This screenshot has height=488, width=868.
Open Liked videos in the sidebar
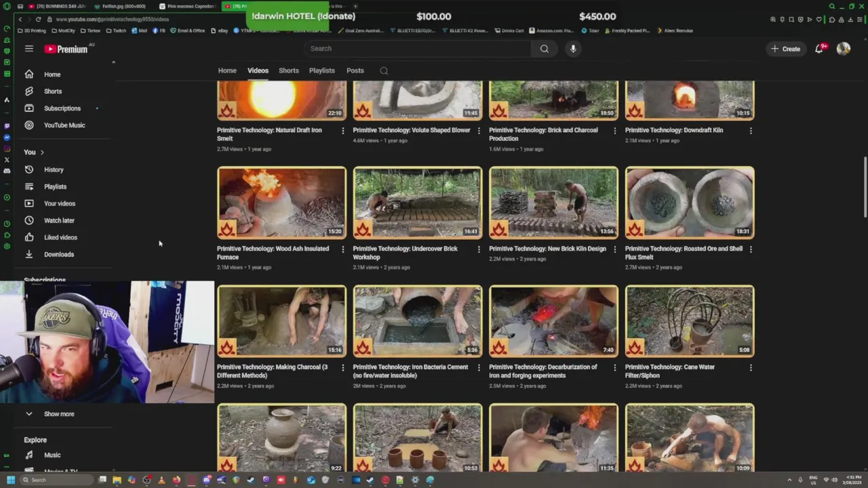click(60, 237)
